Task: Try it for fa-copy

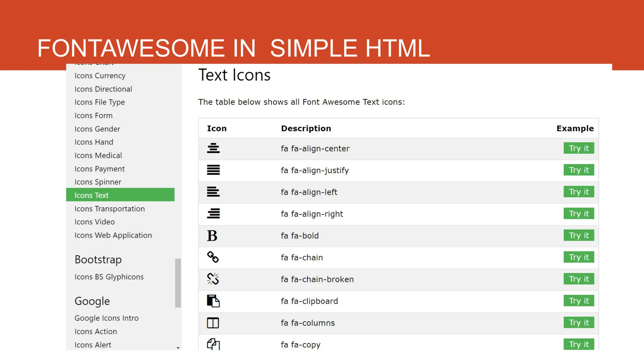Action: 579,344
